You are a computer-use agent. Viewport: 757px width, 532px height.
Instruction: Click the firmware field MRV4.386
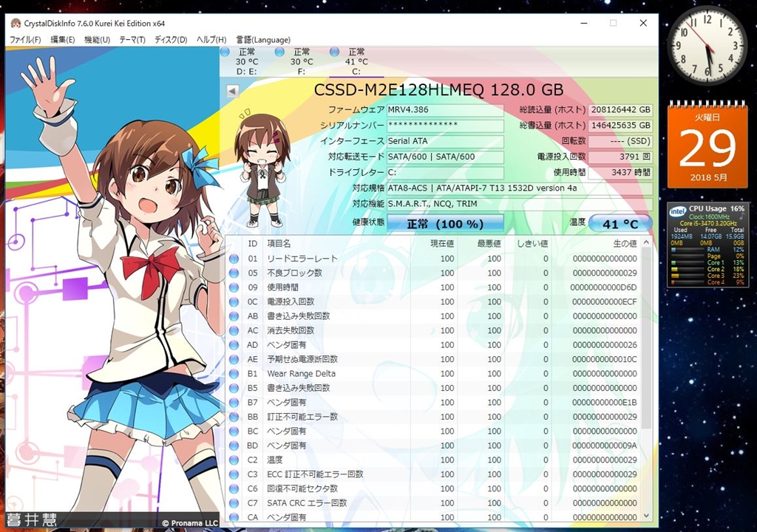point(445,109)
